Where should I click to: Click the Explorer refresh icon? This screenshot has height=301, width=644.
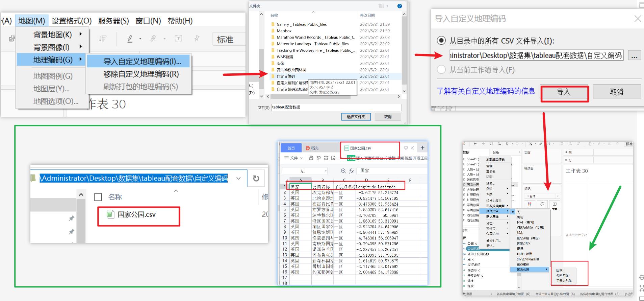point(256,178)
